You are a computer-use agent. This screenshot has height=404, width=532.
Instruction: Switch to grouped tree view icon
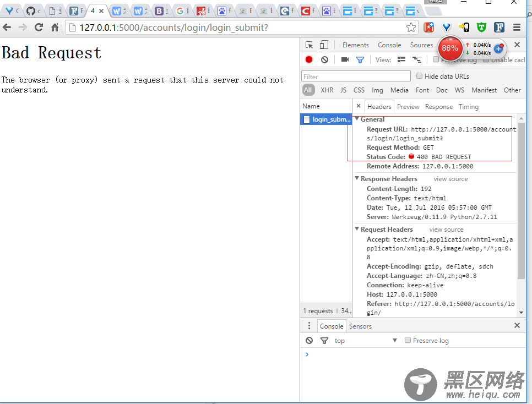(417, 59)
